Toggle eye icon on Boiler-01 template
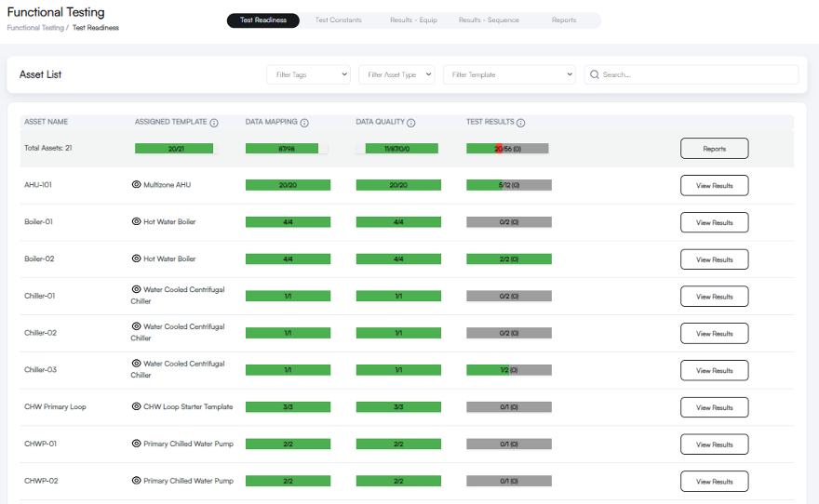819x504 pixels. (x=136, y=222)
